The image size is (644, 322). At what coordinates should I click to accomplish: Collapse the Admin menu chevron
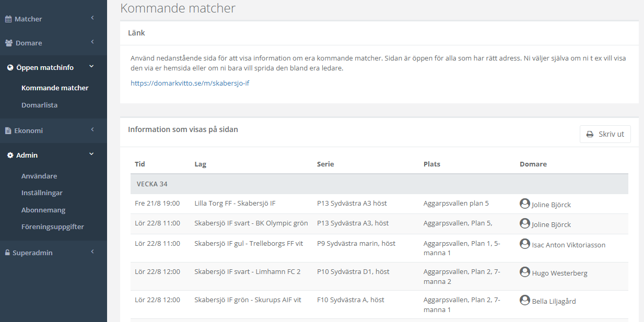tap(91, 154)
